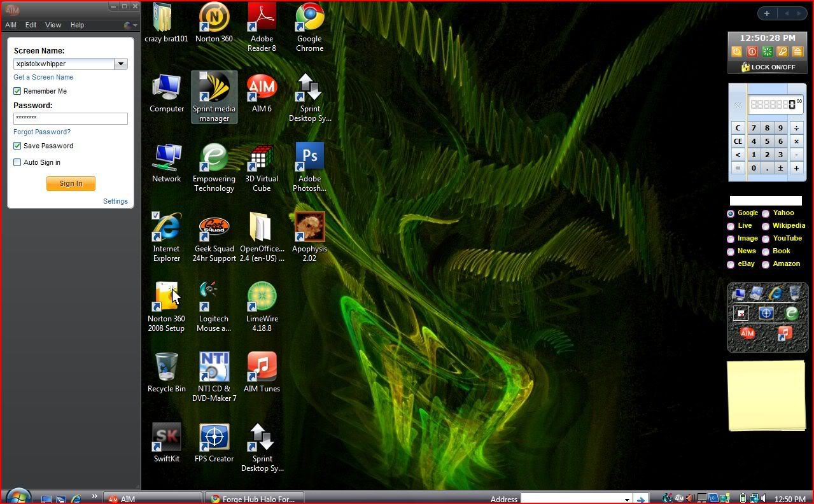Viewport: 814px width, 504px height.
Task: Click AIM icon in launcher gadget
Action: 747,333
